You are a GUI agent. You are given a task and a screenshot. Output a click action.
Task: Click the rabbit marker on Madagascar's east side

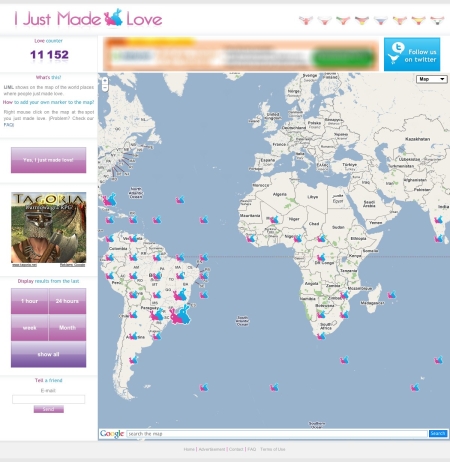click(x=392, y=295)
